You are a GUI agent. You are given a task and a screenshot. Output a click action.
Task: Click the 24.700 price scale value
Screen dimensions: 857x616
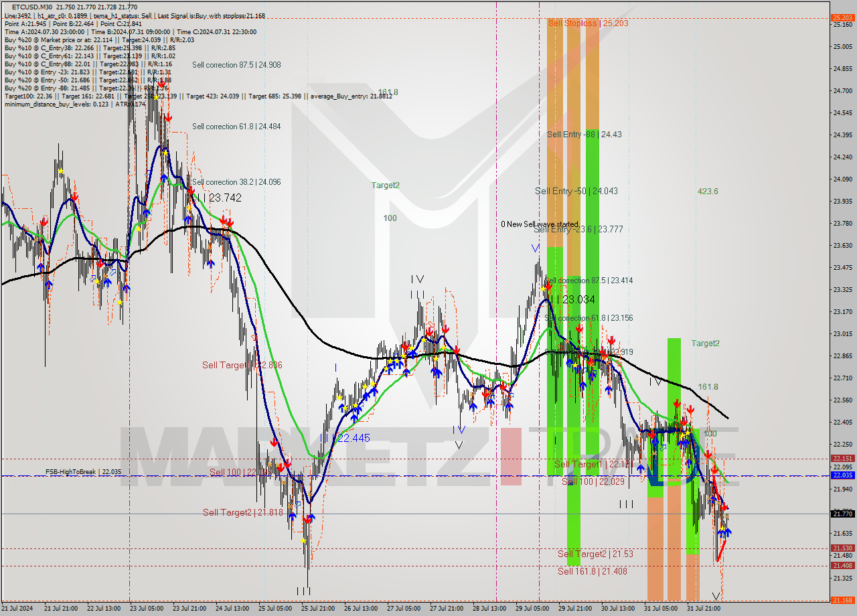click(x=842, y=90)
